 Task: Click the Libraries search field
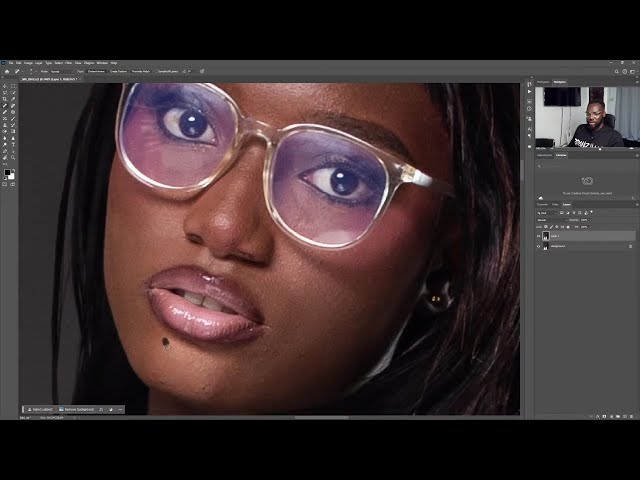click(x=586, y=166)
